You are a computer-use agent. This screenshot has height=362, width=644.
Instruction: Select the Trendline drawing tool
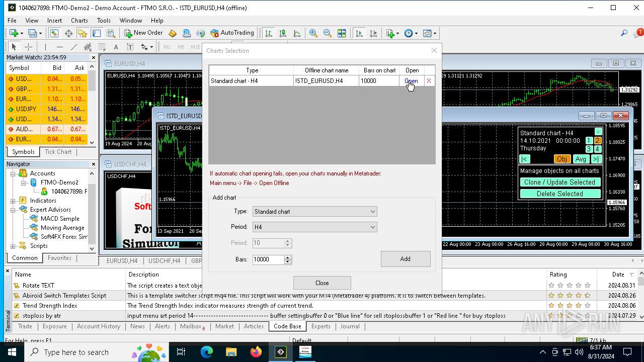(73, 47)
